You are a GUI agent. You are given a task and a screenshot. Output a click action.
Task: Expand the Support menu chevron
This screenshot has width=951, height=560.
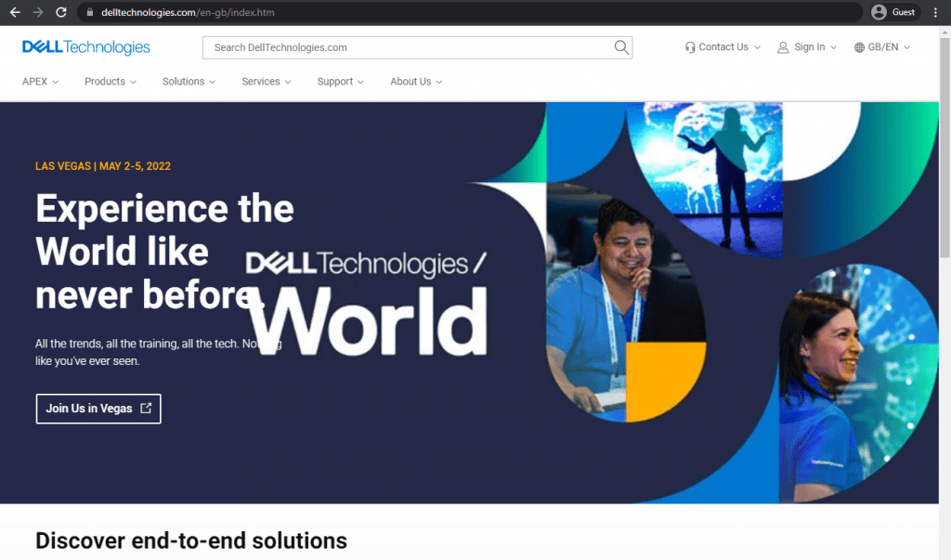360,82
